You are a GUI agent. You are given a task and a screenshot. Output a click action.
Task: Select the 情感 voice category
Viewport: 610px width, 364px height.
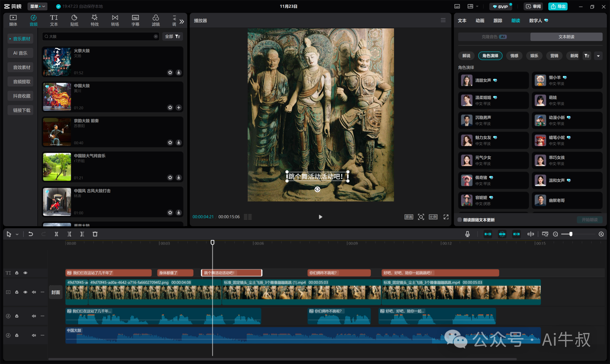pos(514,56)
